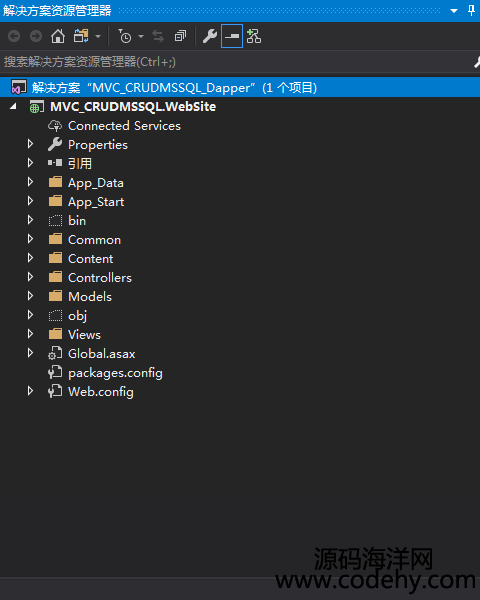Toggle the Solution and Folders view switch
The image size is (480, 600).
(x=81, y=36)
